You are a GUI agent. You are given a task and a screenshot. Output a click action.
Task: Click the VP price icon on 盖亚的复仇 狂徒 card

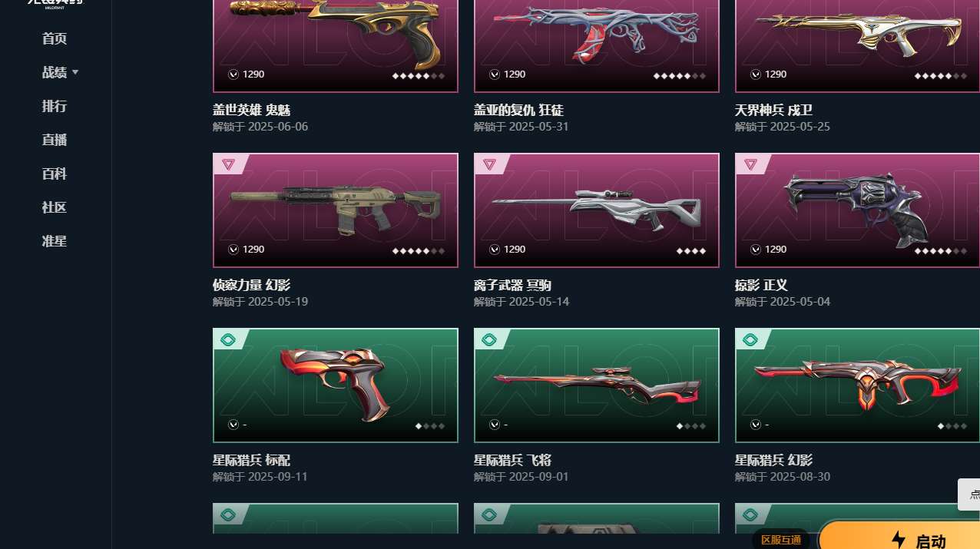coord(495,74)
